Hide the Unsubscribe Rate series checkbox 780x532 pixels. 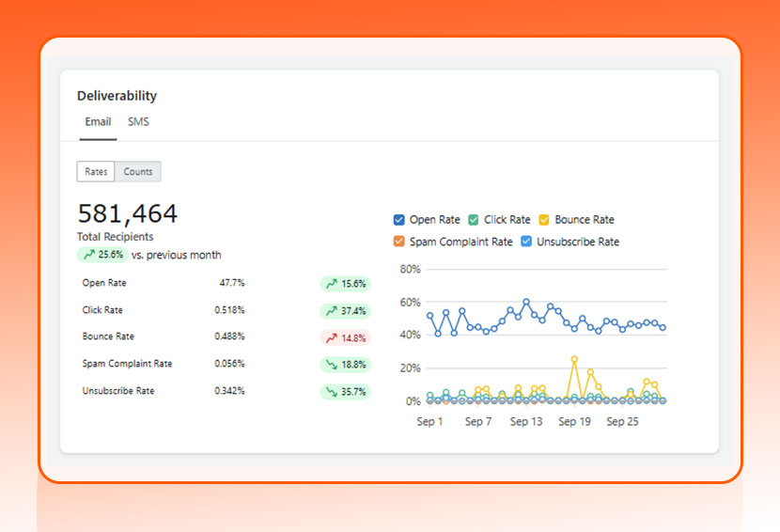pyautogui.click(x=526, y=242)
